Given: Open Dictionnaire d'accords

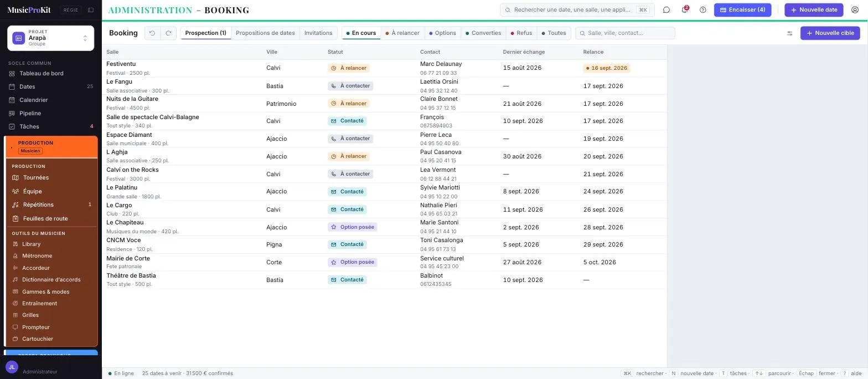Looking at the screenshot, I should (51, 280).
